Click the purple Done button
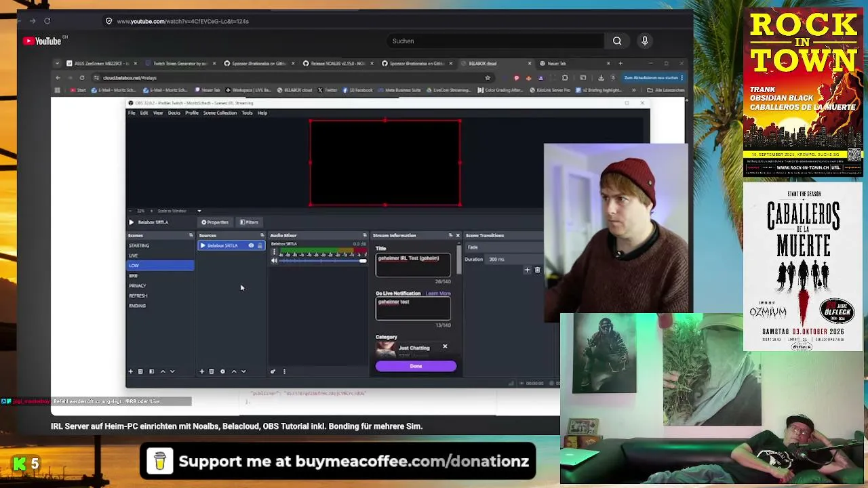Viewport: 868px width, 488px height. 416,366
